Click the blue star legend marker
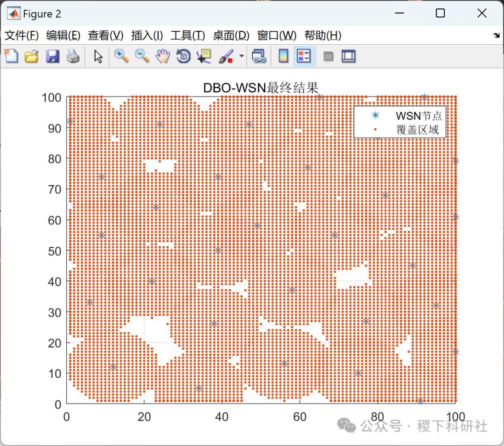The image size is (504, 446). (375, 115)
